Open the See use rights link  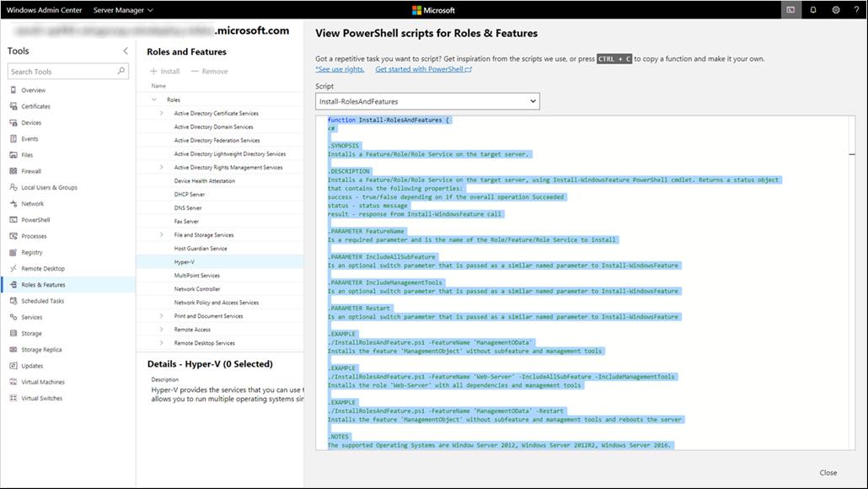coord(340,69)
